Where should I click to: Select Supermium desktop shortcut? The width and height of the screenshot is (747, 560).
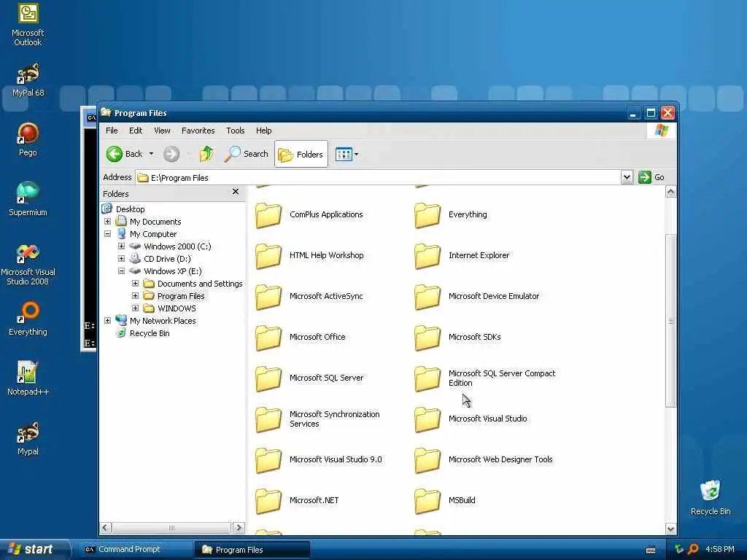(x=28, y=199)
